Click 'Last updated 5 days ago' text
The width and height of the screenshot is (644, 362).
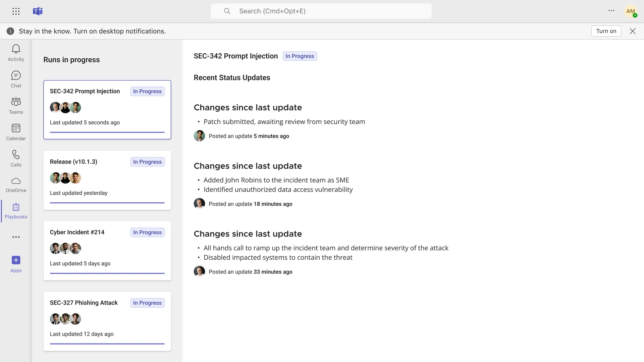(80, 263)
